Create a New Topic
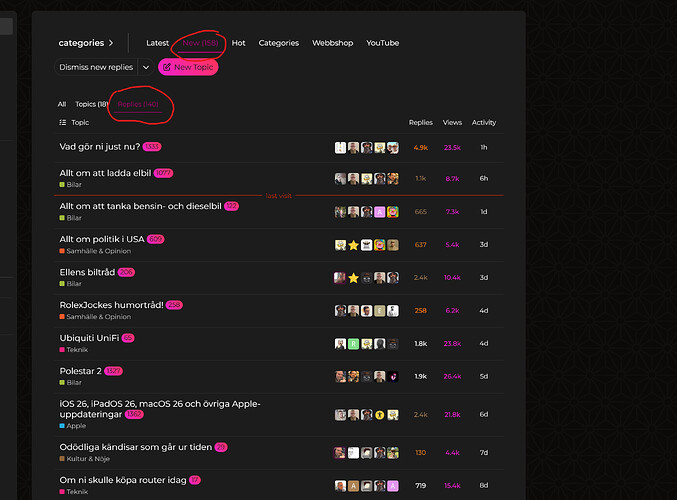The width and height of the screenshot is (677, 500). tap(188, 67)
